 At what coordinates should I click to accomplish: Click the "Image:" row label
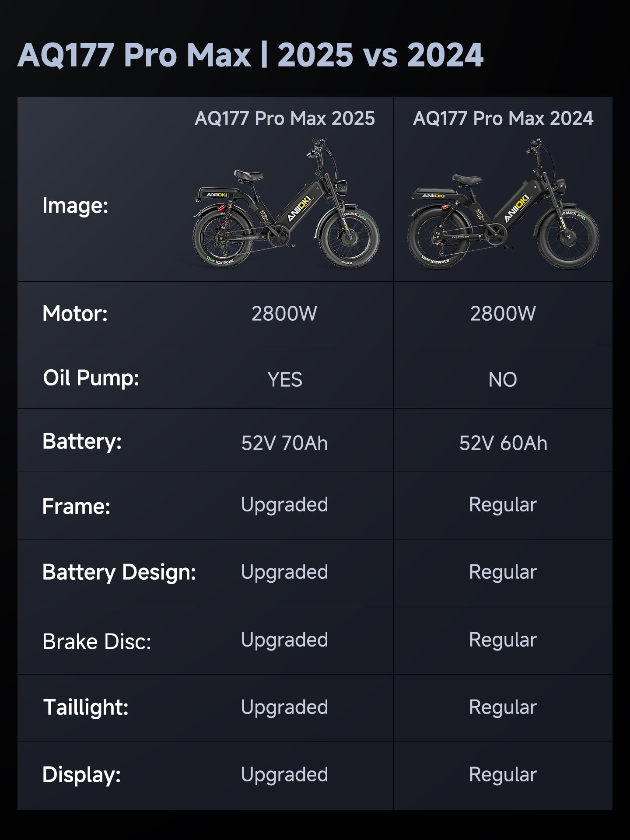click(x=75, y=206)
